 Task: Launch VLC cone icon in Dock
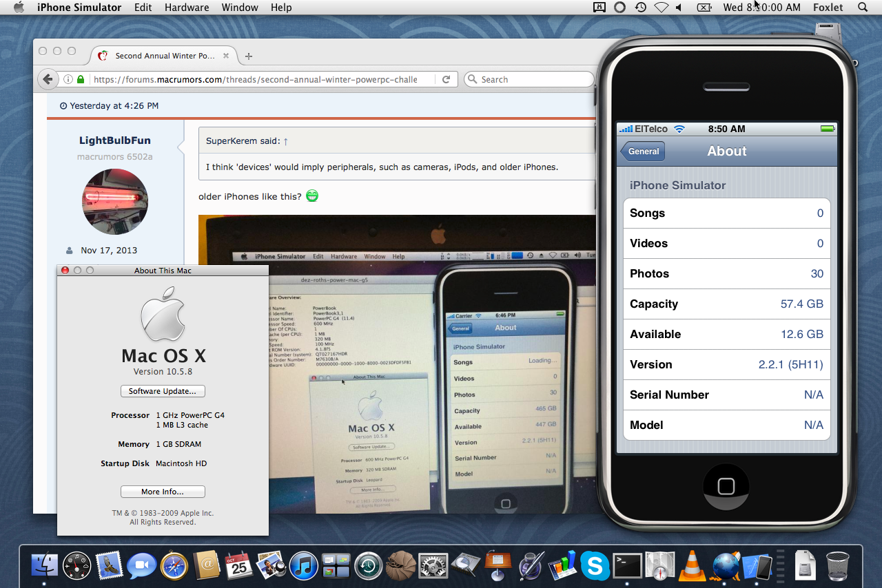[x=692, y=566]
